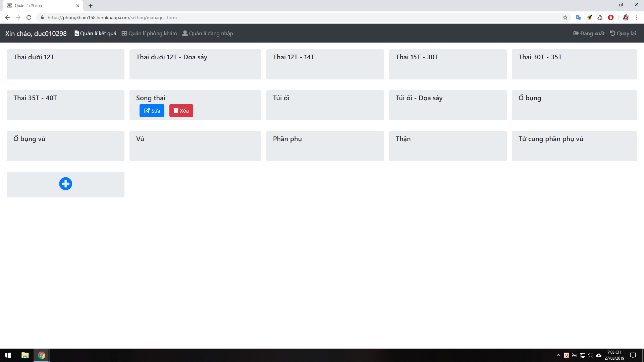Image resolution: width=644 pixels, height=362 pixels.
Task: Select the Thai dưới 12T card
Action: [x=65, y=64]
